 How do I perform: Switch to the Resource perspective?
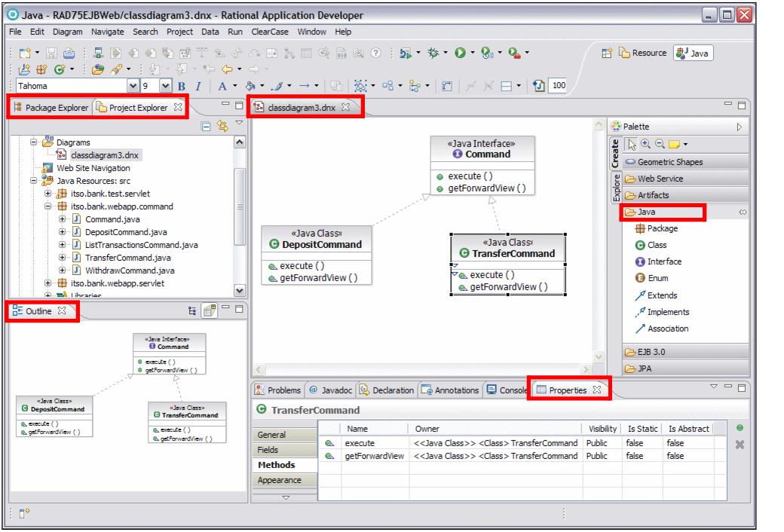point(642,53)
